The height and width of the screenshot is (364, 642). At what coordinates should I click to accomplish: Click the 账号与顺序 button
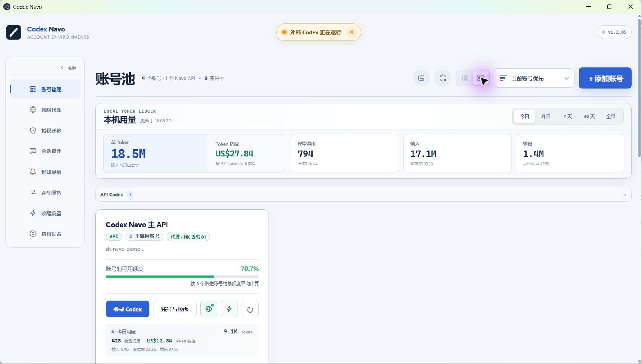[x=175, y=309]
